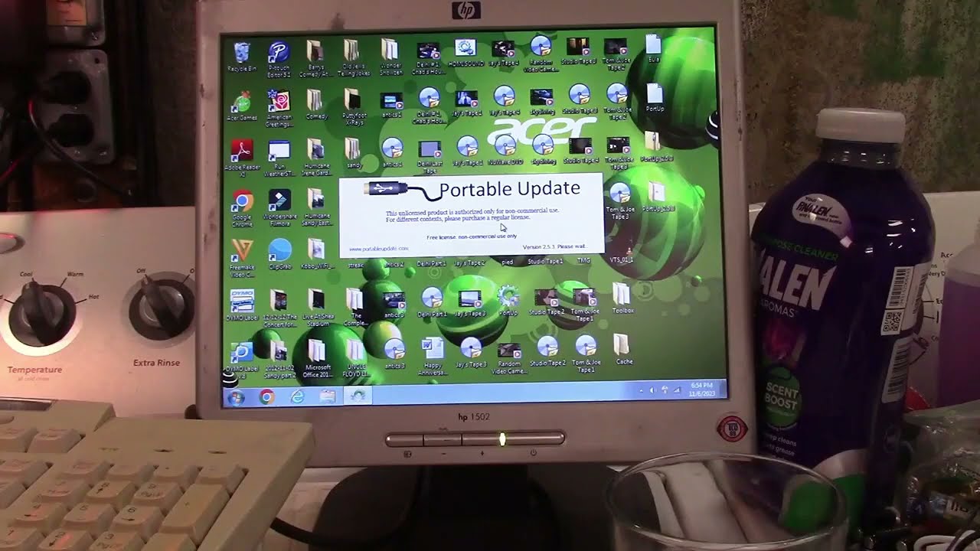Open Chrome from the taskbar
Viewport: 980px width, 551px height.
click(x=266, y=397)
